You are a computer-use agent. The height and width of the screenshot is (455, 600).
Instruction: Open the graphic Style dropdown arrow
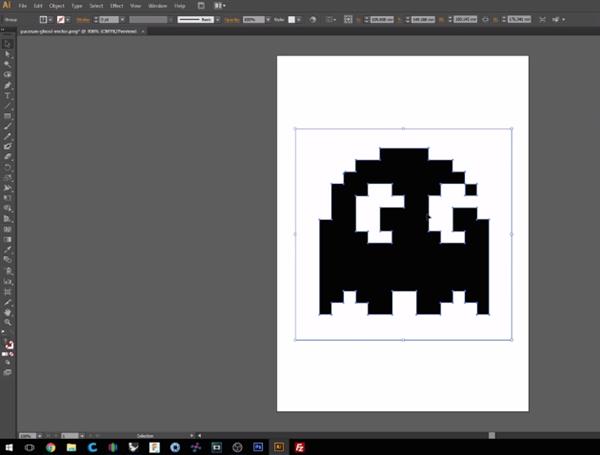(298, 20)
